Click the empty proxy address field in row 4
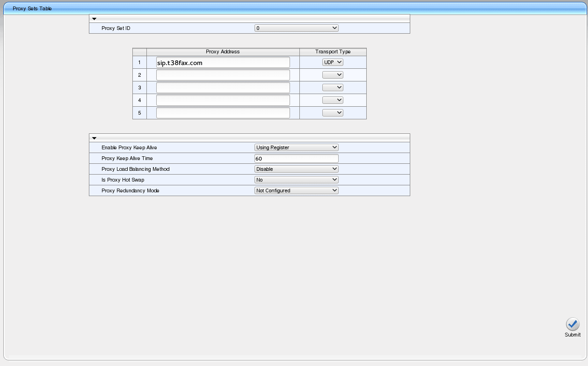The width and height of the screenshot is (588, 366). (x=223, y=100)
